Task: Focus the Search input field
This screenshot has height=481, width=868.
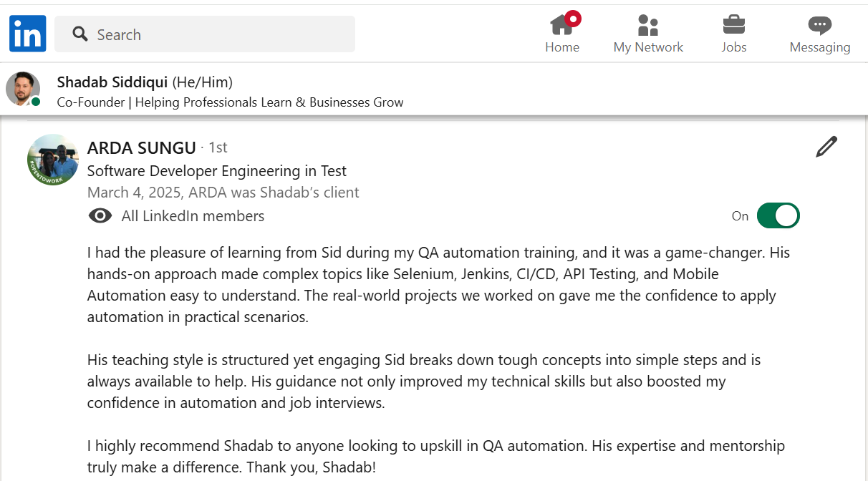Action: click(x=215, y=34)
